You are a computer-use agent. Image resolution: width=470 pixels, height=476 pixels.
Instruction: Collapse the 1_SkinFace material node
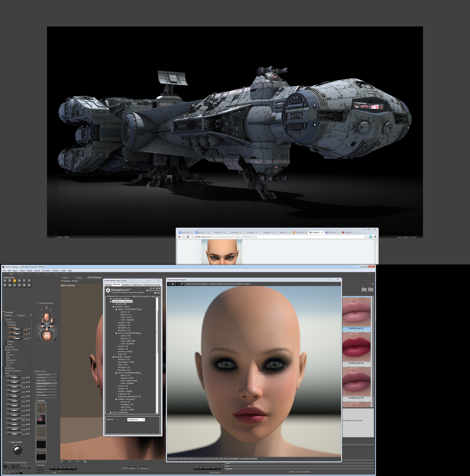(x=111, y=301)
